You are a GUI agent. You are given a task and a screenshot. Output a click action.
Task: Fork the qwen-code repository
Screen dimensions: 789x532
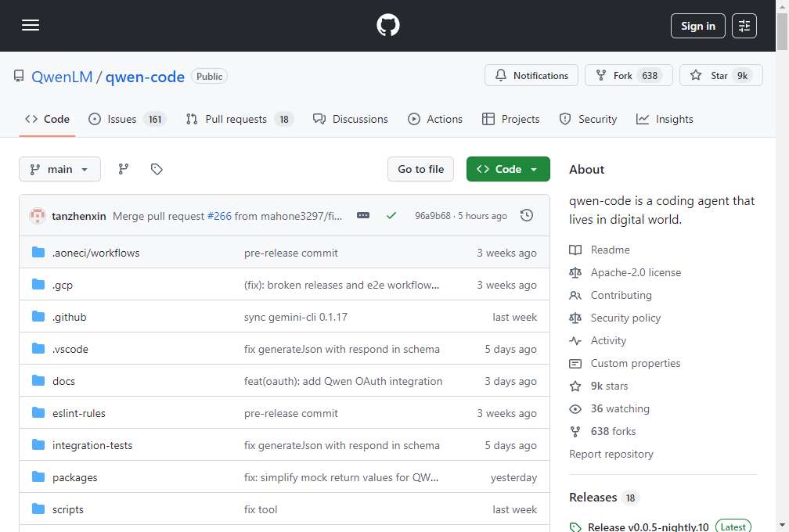tap(628, 76)
